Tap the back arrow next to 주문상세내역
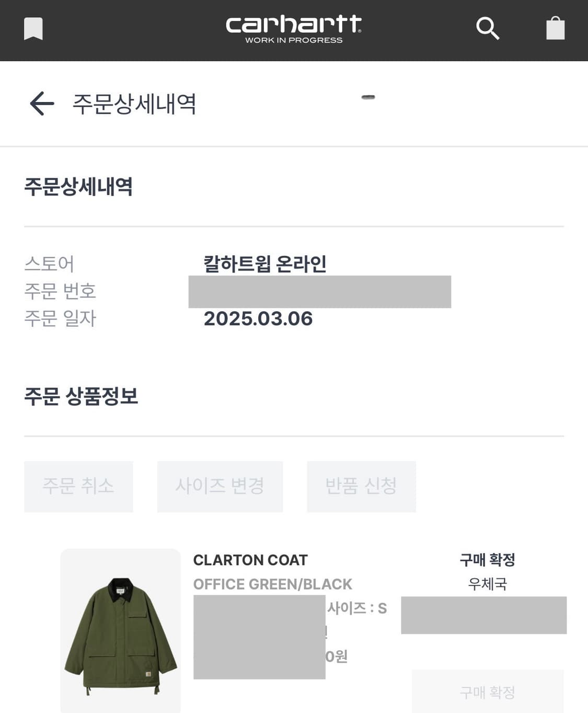 [40, 103]
